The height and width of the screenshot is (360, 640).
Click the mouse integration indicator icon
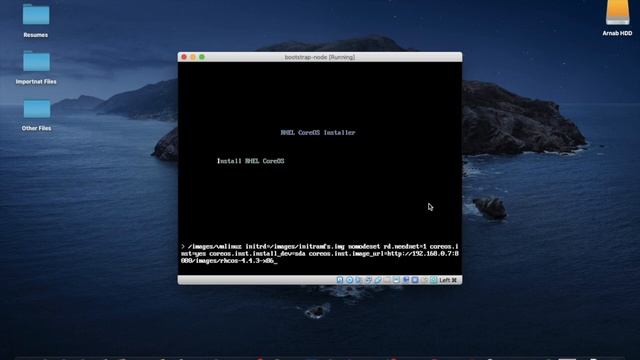pyautogui.click(x=424, y=280)
